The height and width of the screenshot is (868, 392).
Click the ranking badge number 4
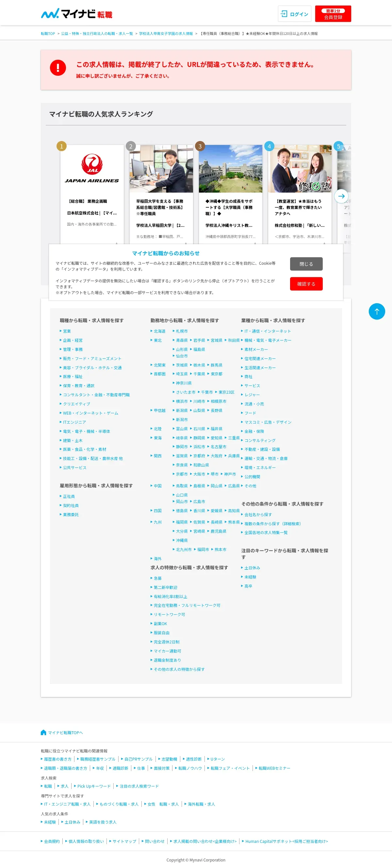[x=269, y=146]
